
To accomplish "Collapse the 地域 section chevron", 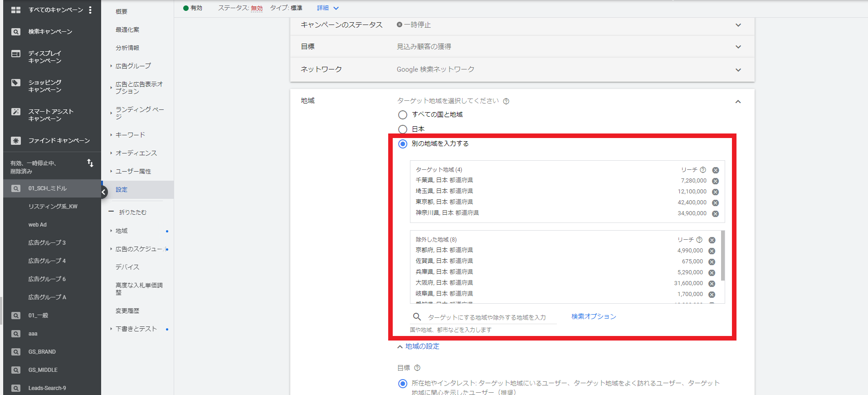I will coord(738,102).
